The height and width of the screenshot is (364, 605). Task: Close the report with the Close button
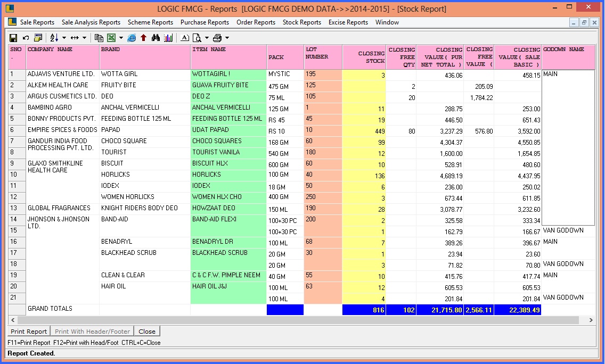tap(147, 331)
